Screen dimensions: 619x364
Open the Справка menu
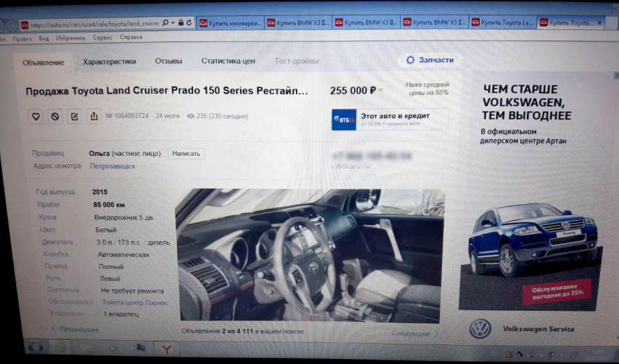tap(131, 37)
